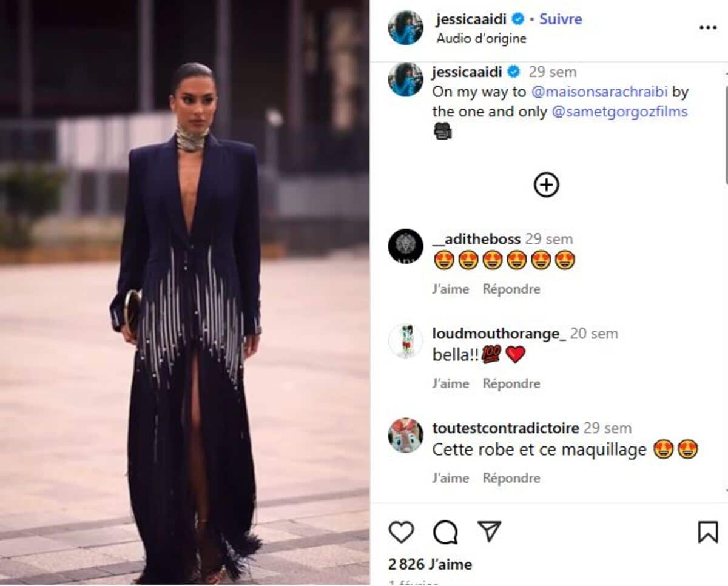
Task: Reply to the loudmouthorange_ comment
Action: click(511, 383)
